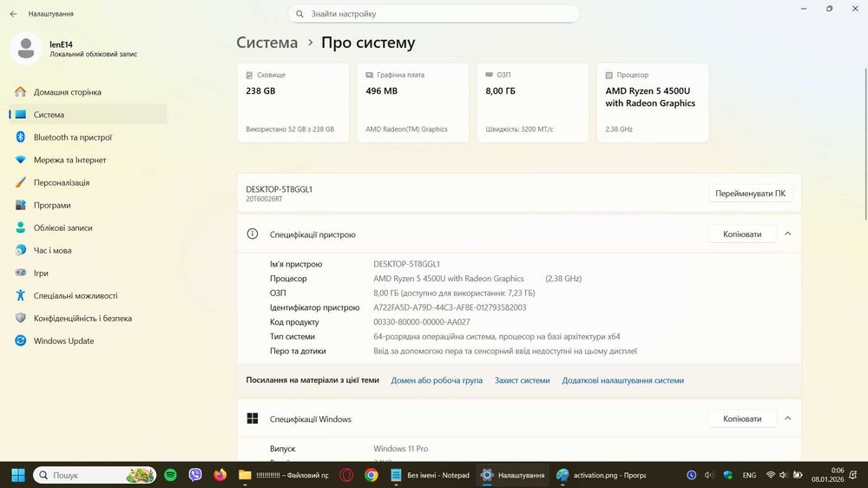Viewport: 868px width, 488px height.
Task: Switch to Без імені - Notepad window
Action: click(430, 475)
